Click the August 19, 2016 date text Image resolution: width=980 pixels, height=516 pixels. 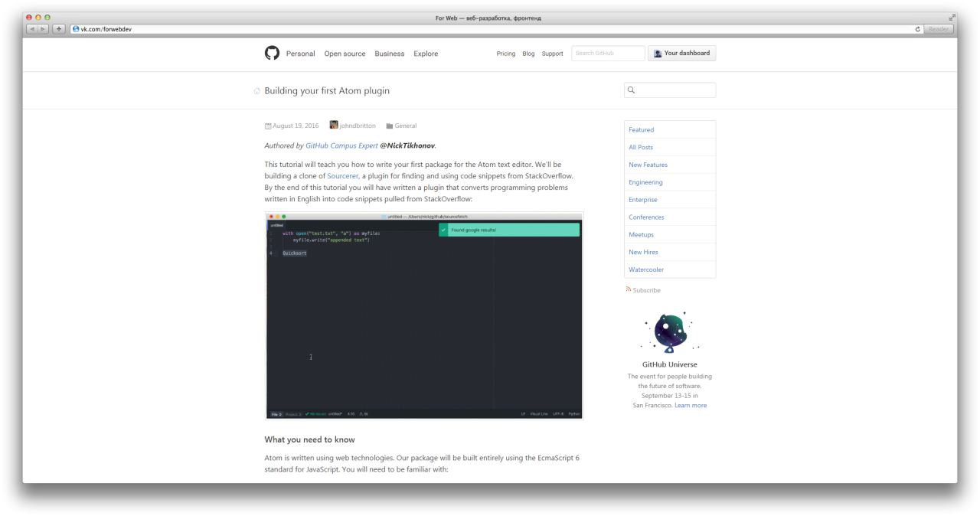[296, 126]
